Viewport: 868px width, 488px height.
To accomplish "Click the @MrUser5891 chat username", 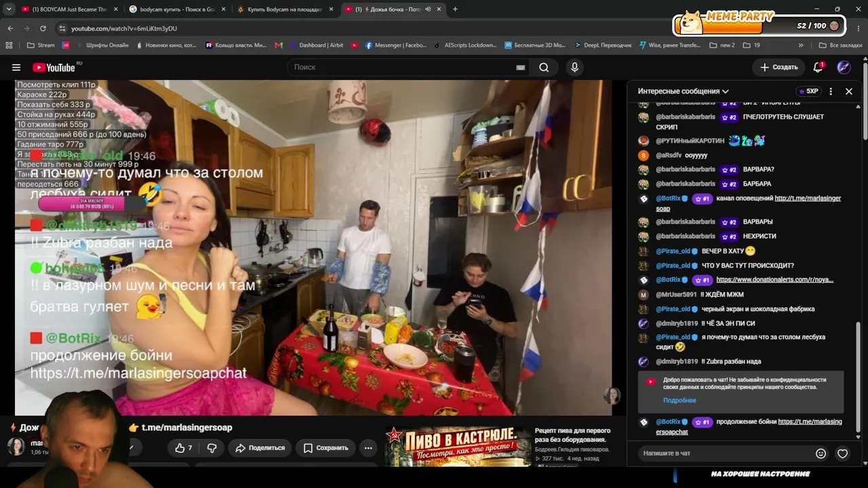I will tap(676, 294).
